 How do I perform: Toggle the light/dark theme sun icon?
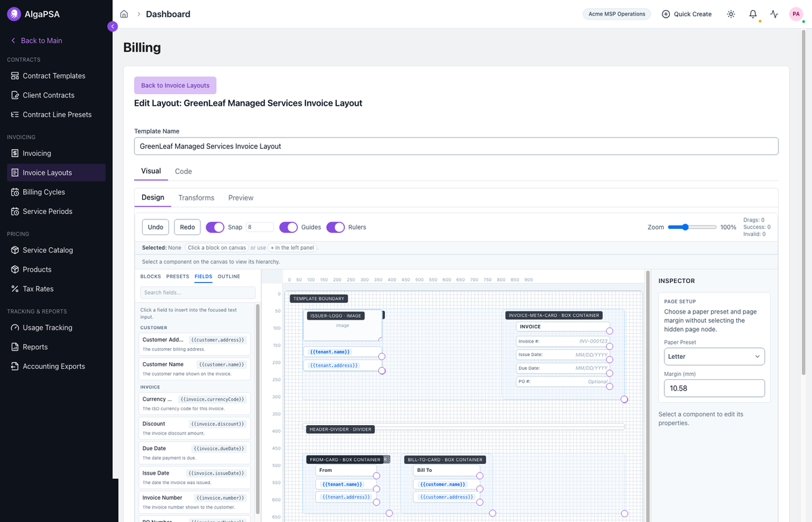click(731, 14)
